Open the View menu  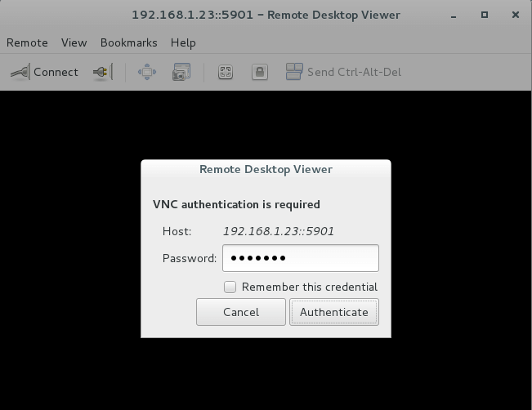coord(74,42)
